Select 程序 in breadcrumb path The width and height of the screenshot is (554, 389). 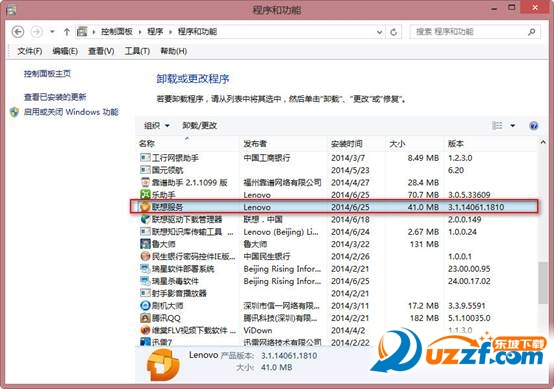coord(155,32)
